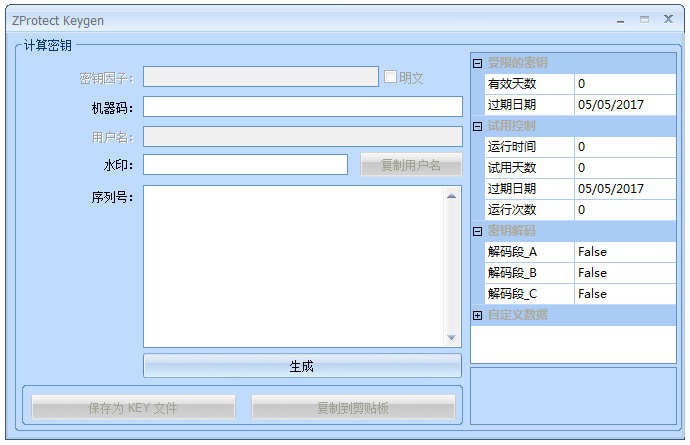Click the 保存为 KEY 文件 button
Viewport: 690px width, 445px height.
[133, 408]
